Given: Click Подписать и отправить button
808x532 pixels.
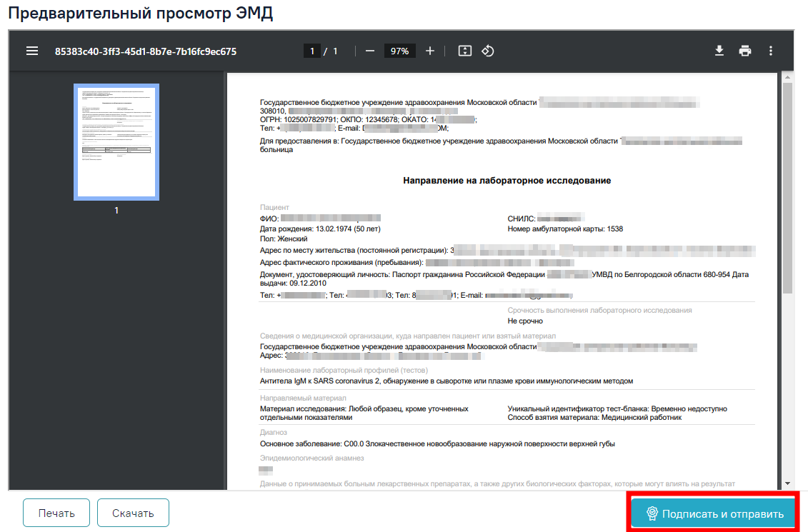Looking at the screenshot, I should [x=714, y=513].
